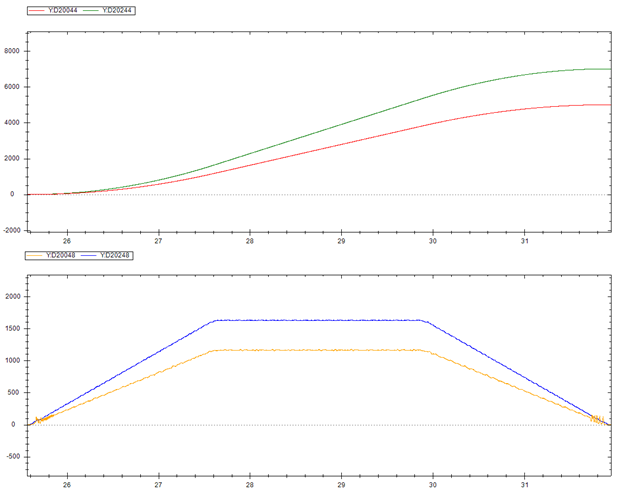Click the 8000 tick on upper chart axis
Screen dimensions: 624x491
(x=13, y=51)
